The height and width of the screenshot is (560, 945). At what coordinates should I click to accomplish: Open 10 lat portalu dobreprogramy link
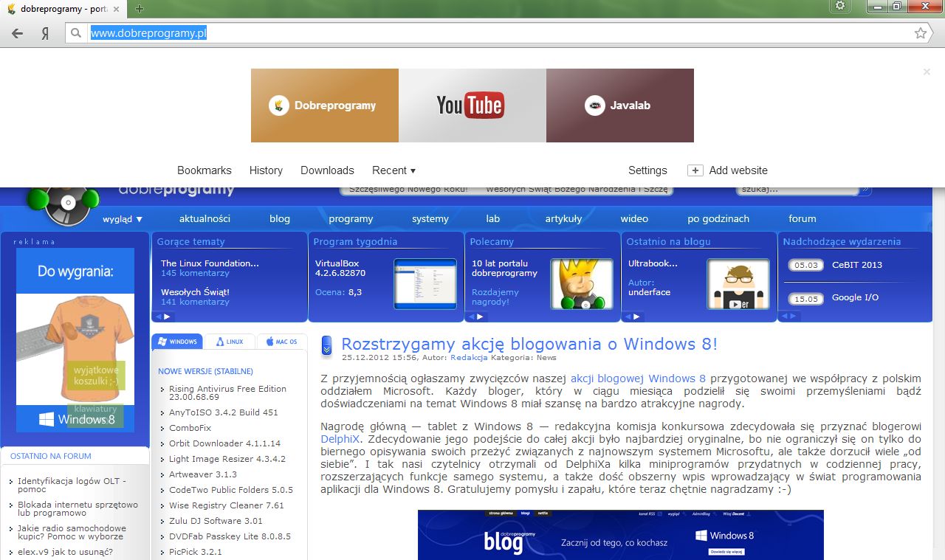click(x=504, y=268)
